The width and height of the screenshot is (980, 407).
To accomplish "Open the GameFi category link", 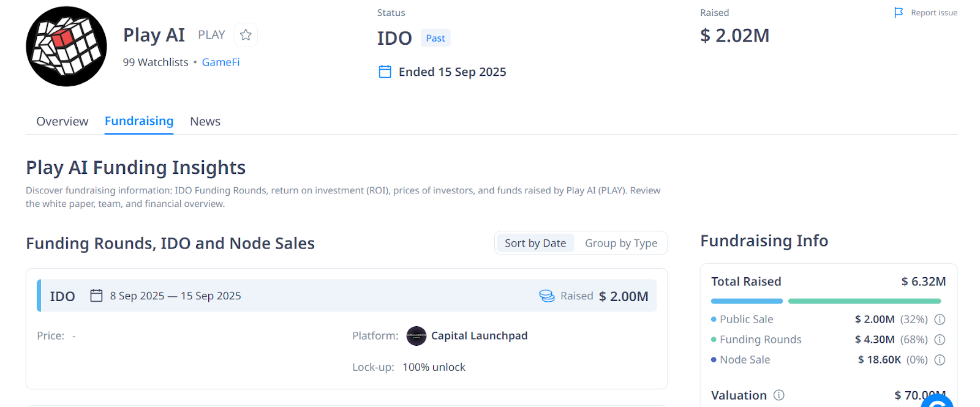I will pos(221,62).
